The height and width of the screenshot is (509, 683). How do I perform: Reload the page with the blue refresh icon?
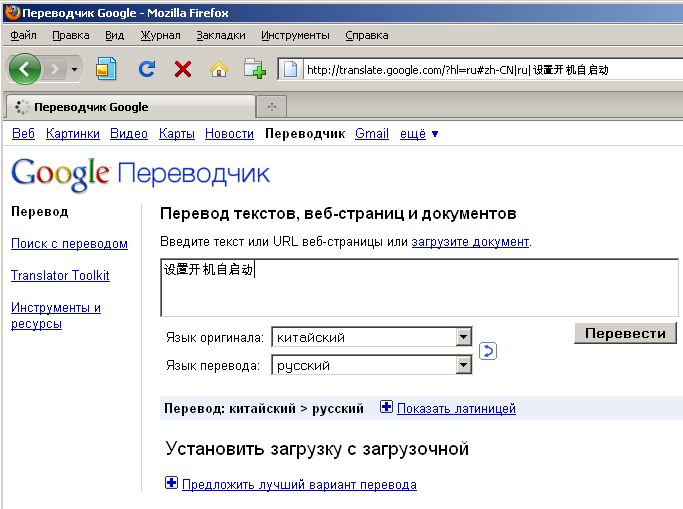[147, 69]
